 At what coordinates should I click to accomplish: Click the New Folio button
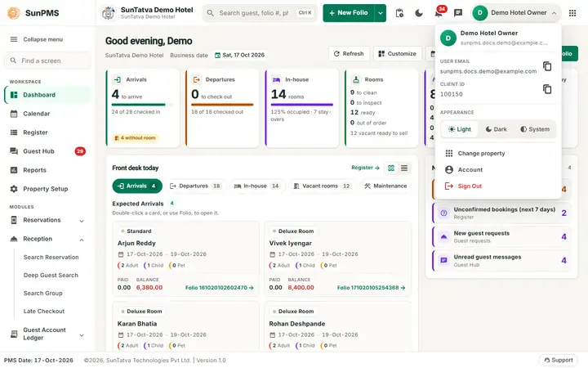[x=349, y=13]
